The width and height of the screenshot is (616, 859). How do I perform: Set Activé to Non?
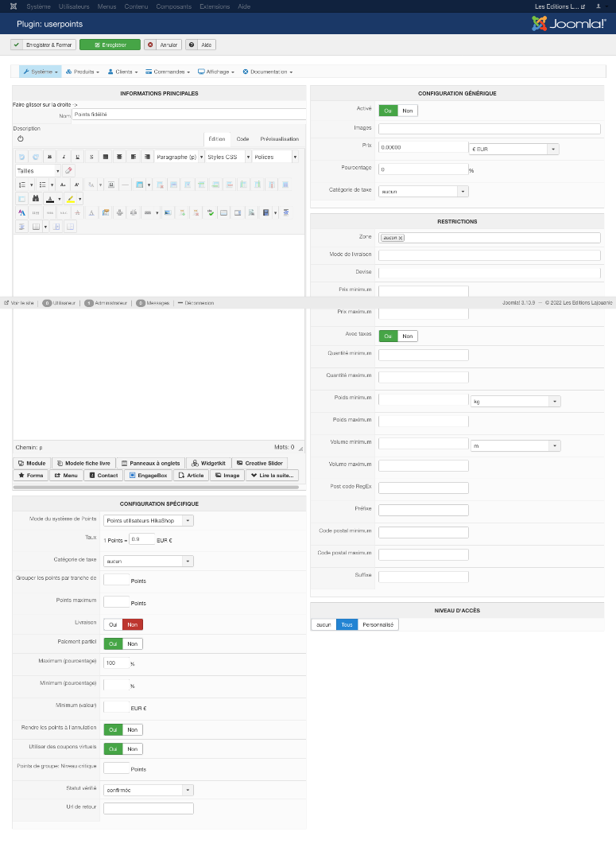(x=408, y=111)
